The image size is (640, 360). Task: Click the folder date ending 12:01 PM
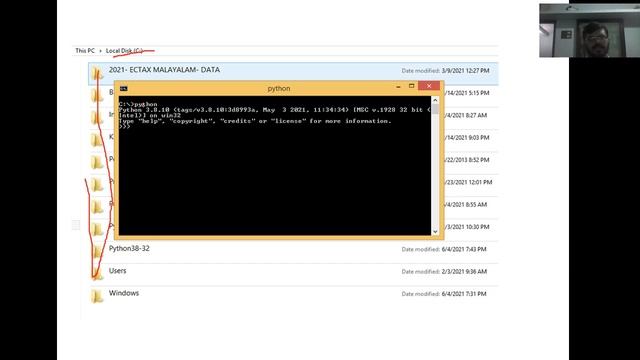469,182
